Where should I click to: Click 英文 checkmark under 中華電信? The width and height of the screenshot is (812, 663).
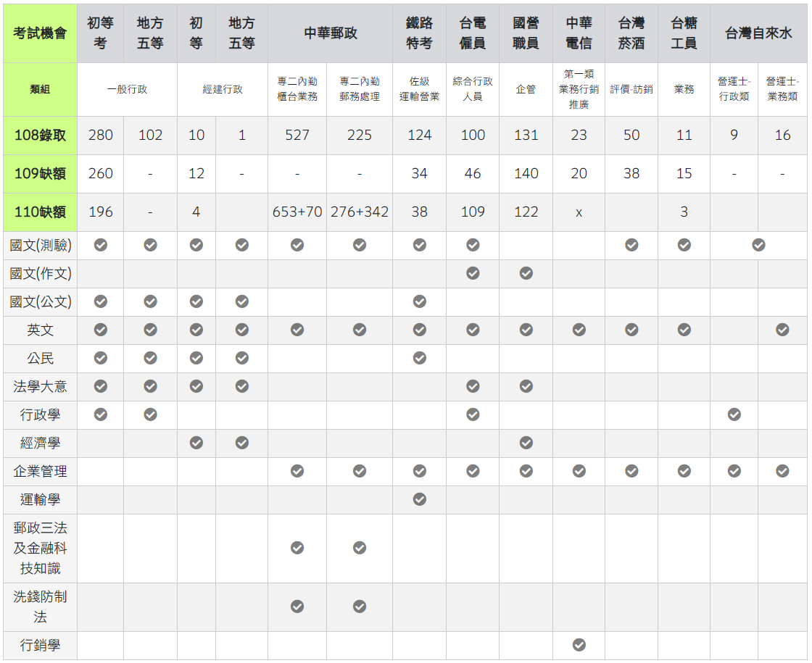click(579, 330)
